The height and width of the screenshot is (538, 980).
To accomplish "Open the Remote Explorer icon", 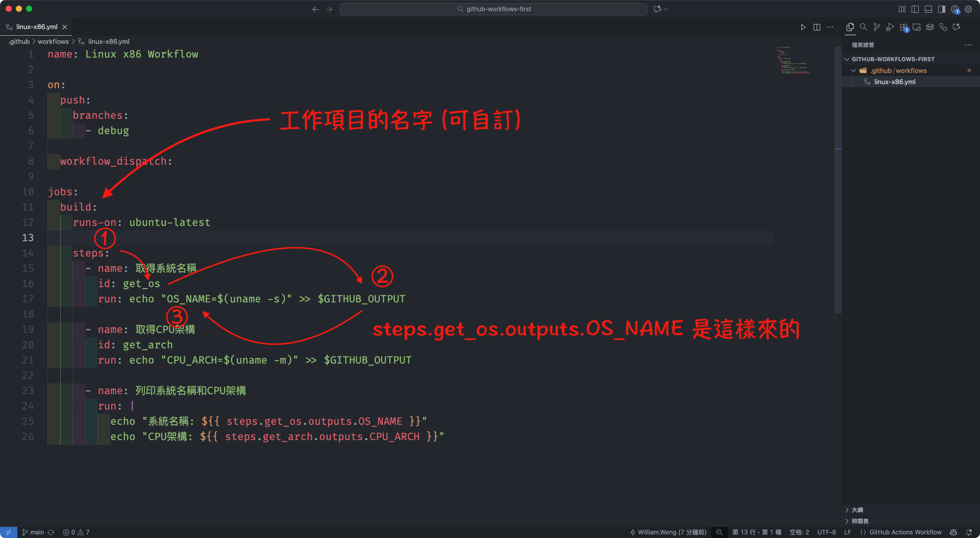I will pyautogui.click(x=917, y=27).
